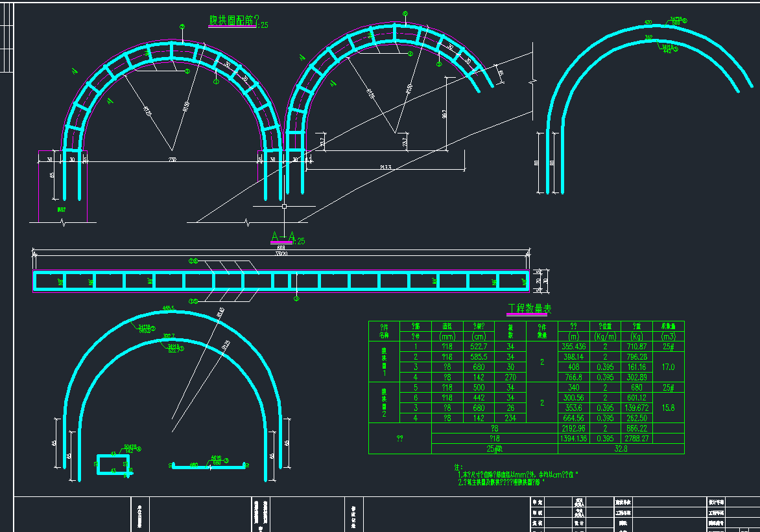Select the 392.7 arc length label
760x532 pixels.
click(x=169, y=336)
